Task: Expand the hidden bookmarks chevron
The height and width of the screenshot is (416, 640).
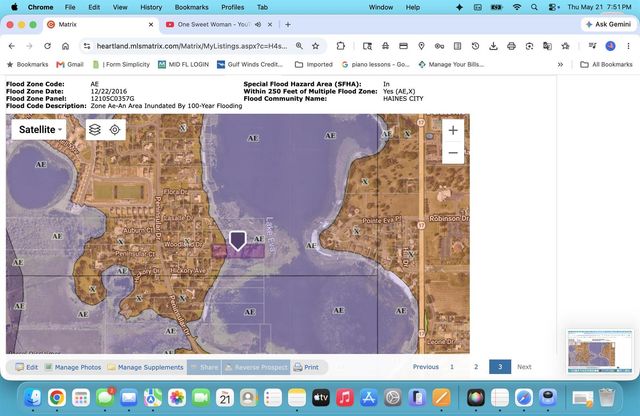Action: pos(560,65)
